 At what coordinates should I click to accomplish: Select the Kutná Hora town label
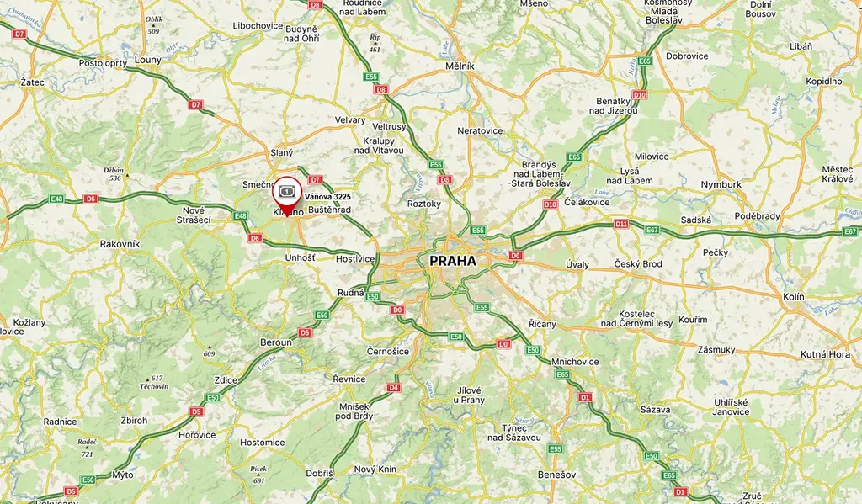tap(825, 354)
